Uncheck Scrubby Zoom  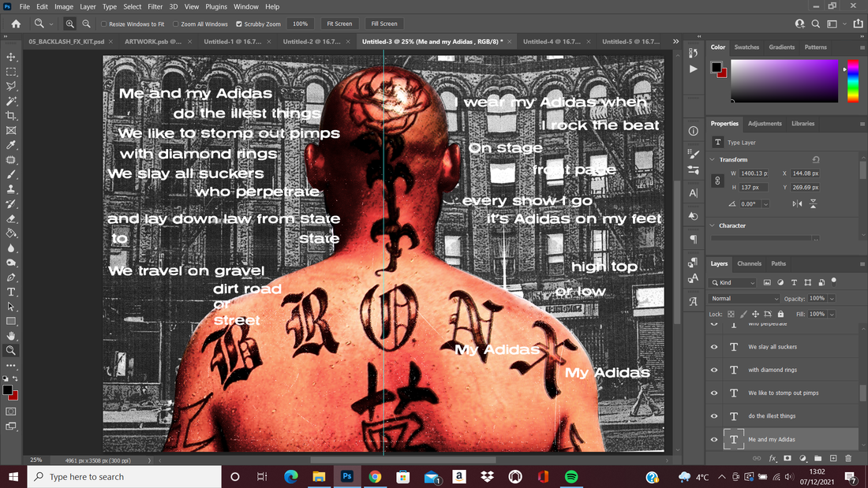coord(239,24)
